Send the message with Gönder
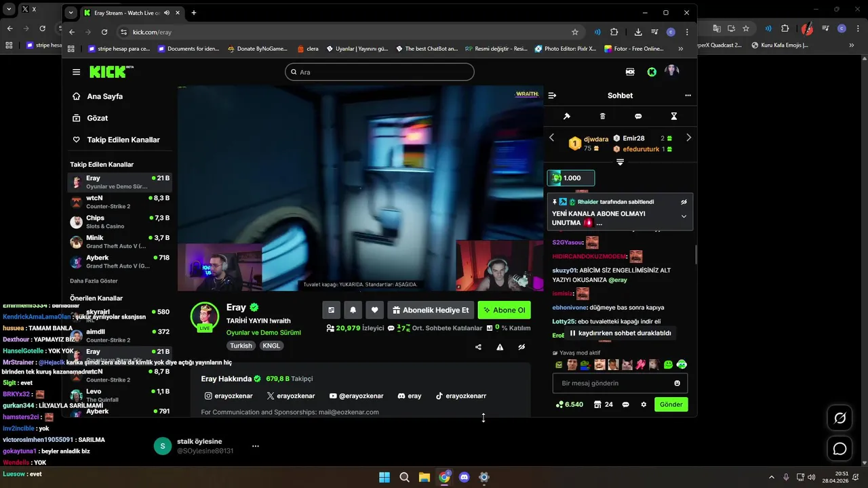Screen dimensions: 868x488 coord(671,405)
